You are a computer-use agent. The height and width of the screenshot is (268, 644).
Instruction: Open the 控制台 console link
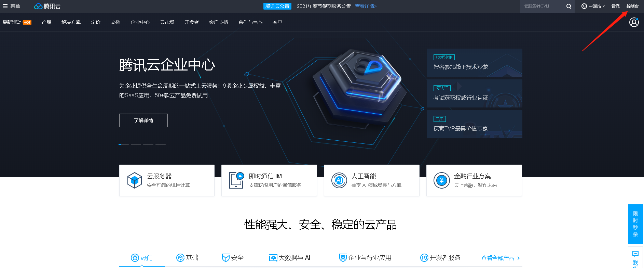[x=632, y=6]
